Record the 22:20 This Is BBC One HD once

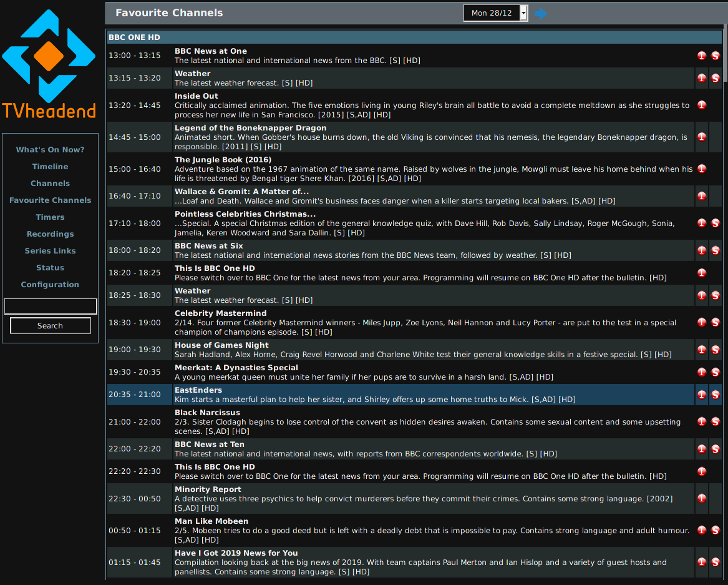coord(702,471)
